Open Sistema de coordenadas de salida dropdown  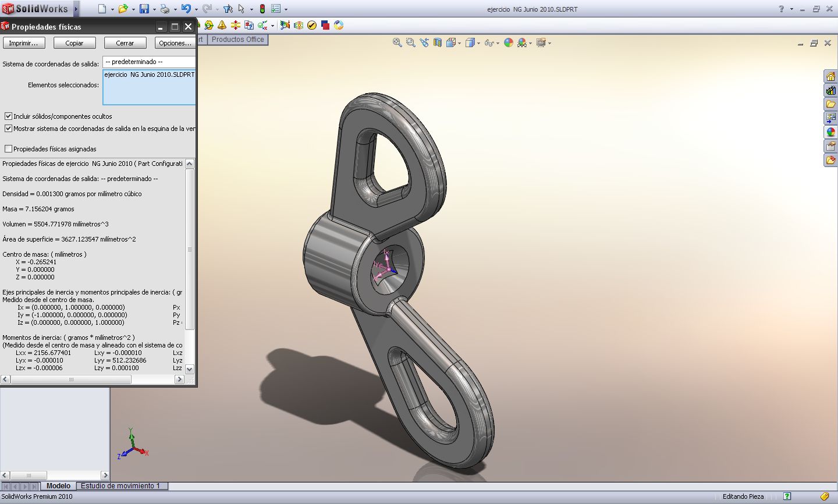click(x=149, y=62)
